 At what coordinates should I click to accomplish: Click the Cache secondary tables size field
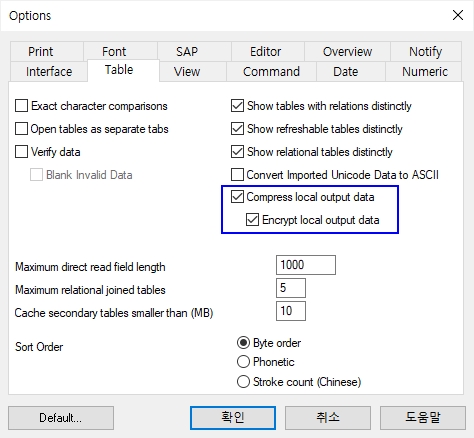[291, 311]
